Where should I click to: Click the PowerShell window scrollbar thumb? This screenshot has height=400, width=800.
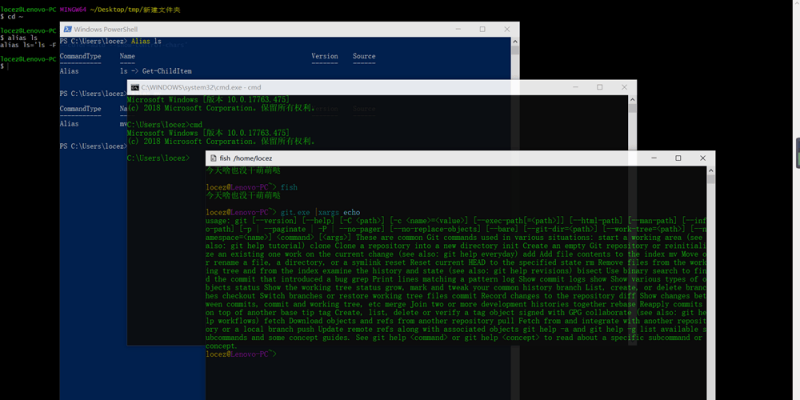tap(515, 50)
